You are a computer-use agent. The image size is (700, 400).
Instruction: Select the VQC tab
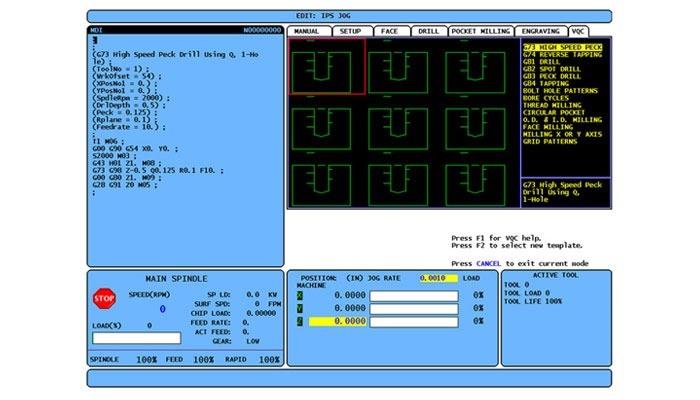pos(578,31)
